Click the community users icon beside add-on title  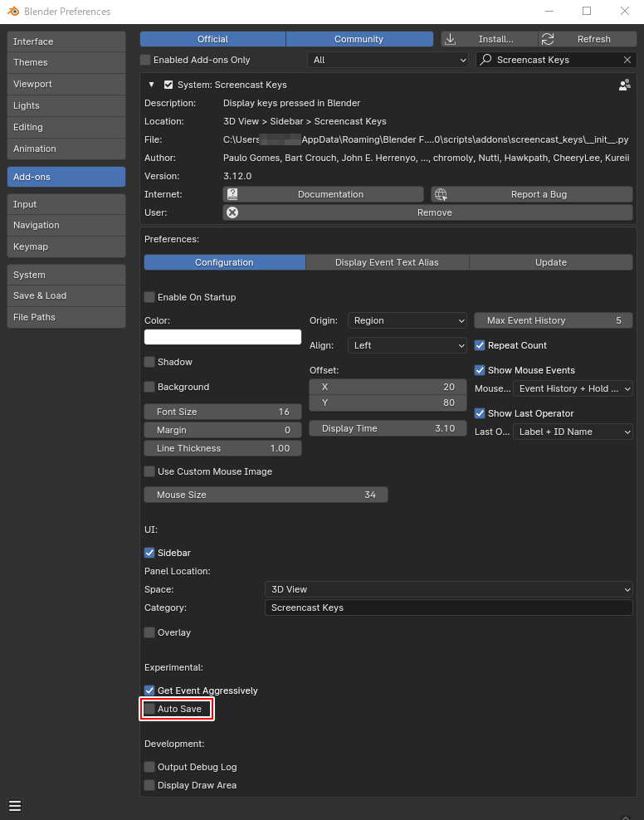(x=624, y=85)
